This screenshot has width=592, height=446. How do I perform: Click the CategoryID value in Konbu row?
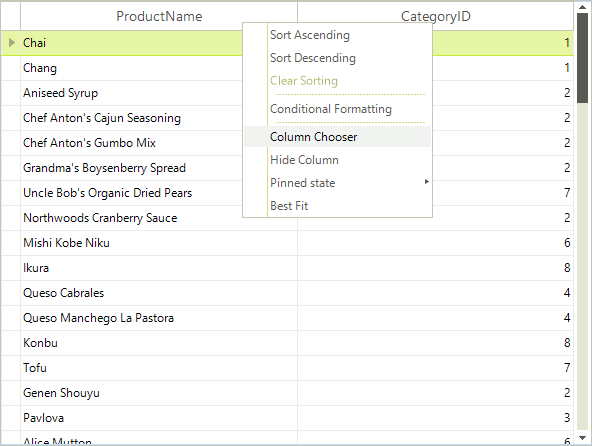(x=435, y=343)
